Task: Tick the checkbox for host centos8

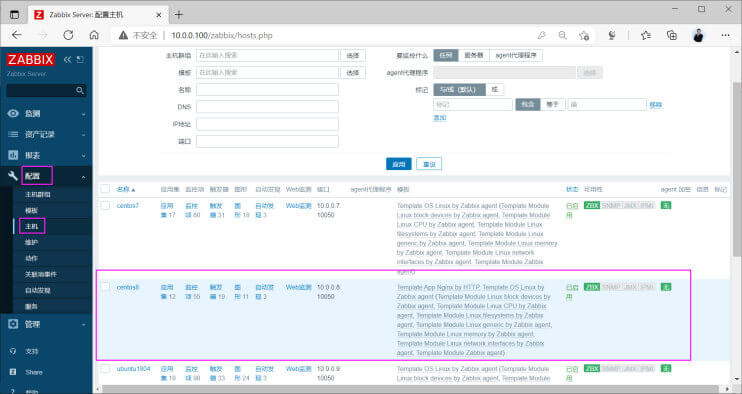Action: pos(106,287)
